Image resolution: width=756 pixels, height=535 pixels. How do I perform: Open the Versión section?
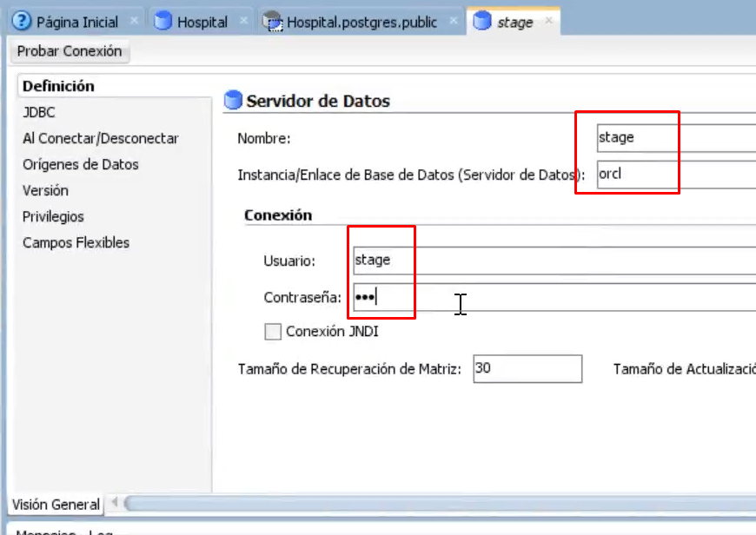click(x=45, y=190)
